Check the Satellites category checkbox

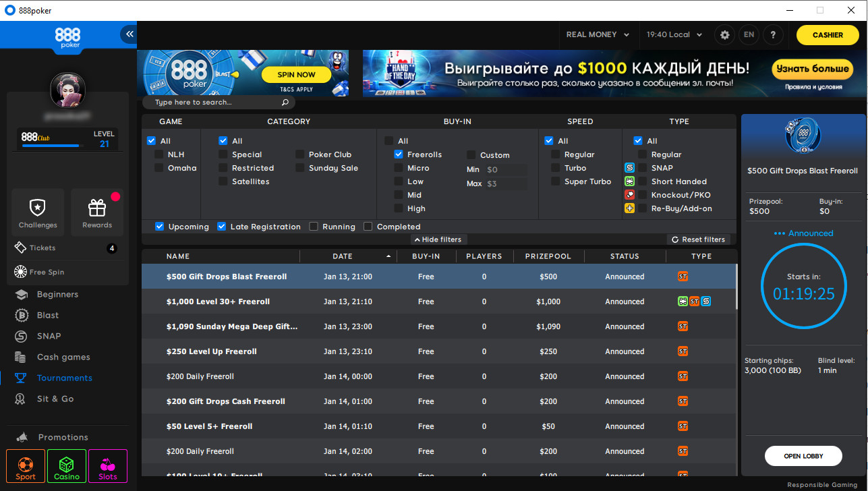(x=223, y=181)
